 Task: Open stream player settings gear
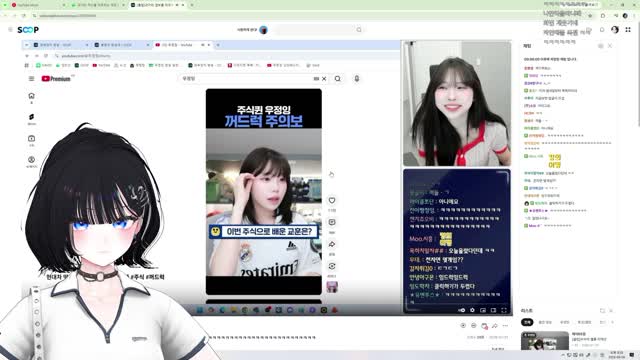[x=472, y=310]
